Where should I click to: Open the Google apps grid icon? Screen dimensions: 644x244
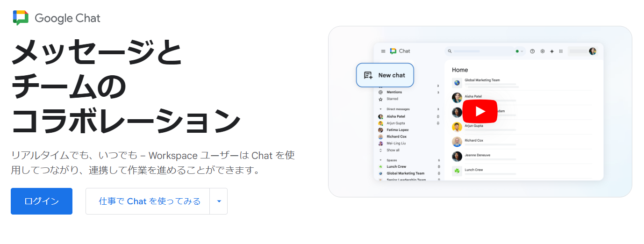click(x=561, y=51)
